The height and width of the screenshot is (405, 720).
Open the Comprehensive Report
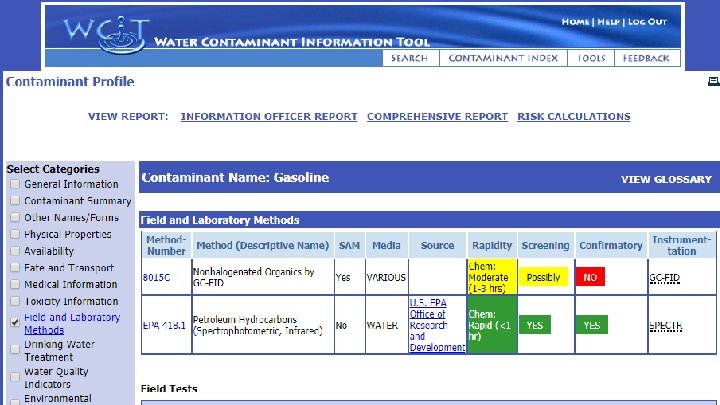point(437,117)
